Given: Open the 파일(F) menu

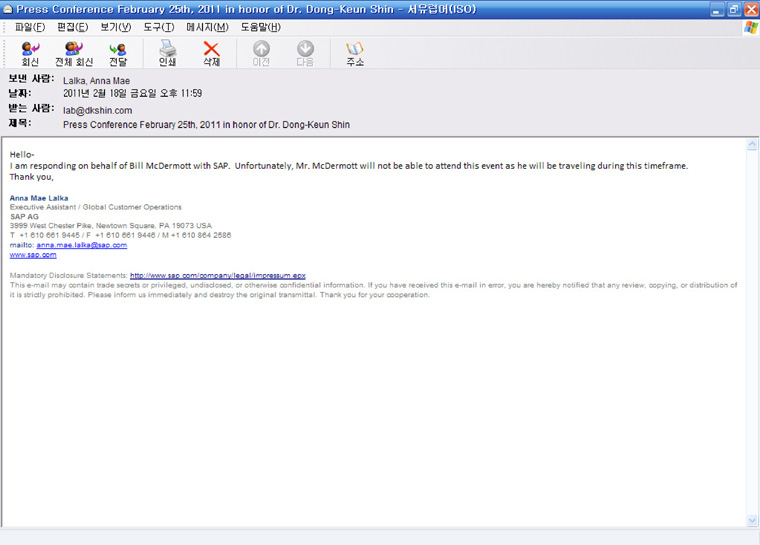Looking at the screenshot, I should point(30,26).
